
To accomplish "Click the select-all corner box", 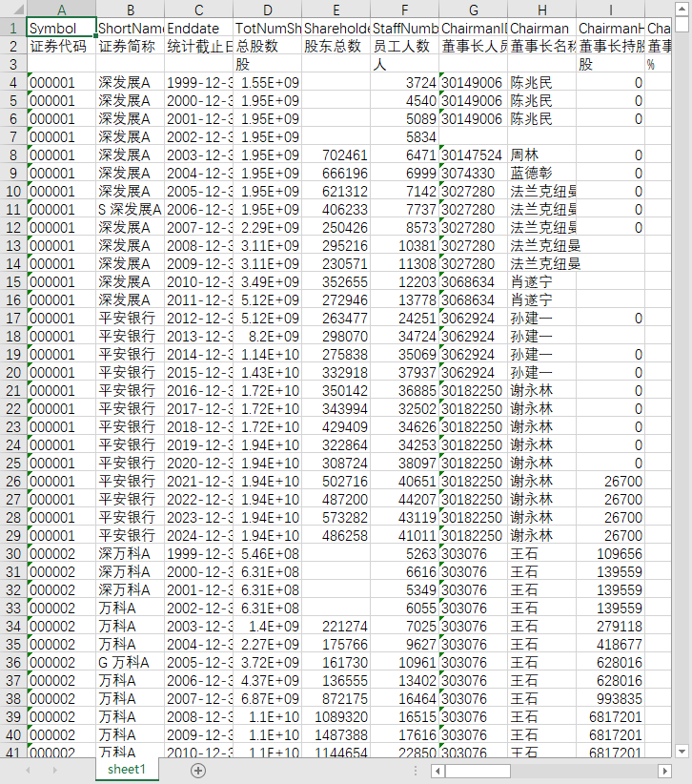I will tap(13, 10).
